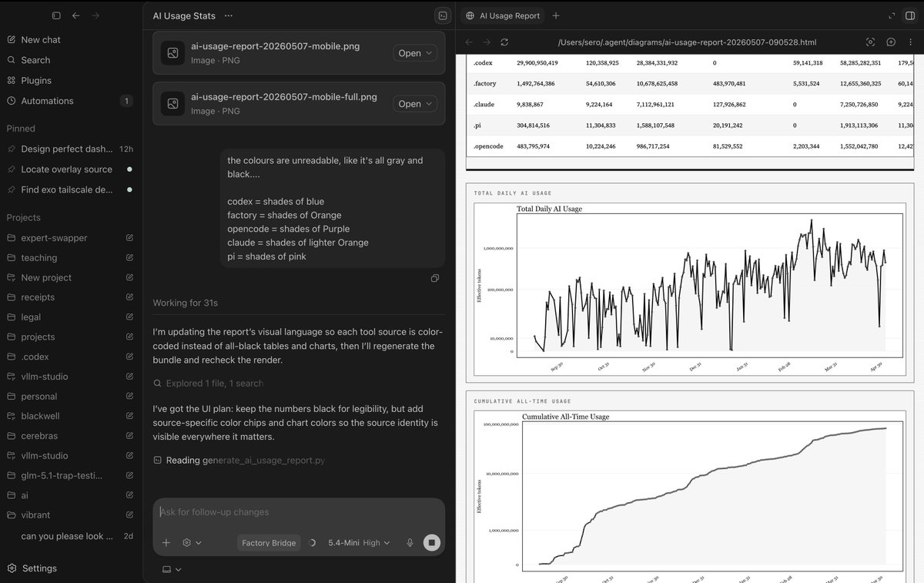Go forward in the preview browser
Screen dimensions: 924x583
point(486,42)
